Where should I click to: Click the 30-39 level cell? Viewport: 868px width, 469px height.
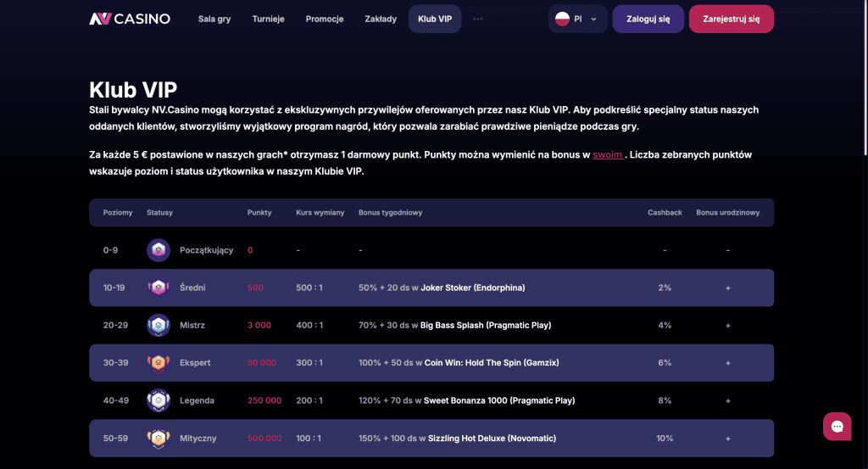tap(115, 363)
